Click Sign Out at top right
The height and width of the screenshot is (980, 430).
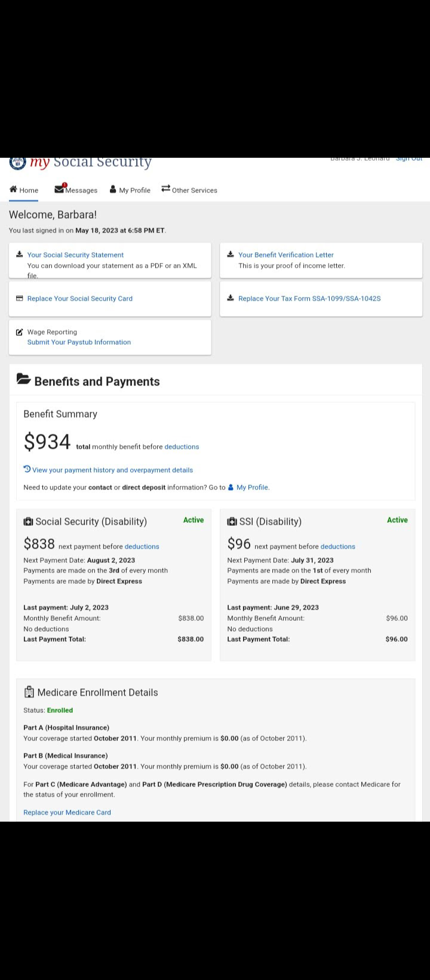[409, 159]
